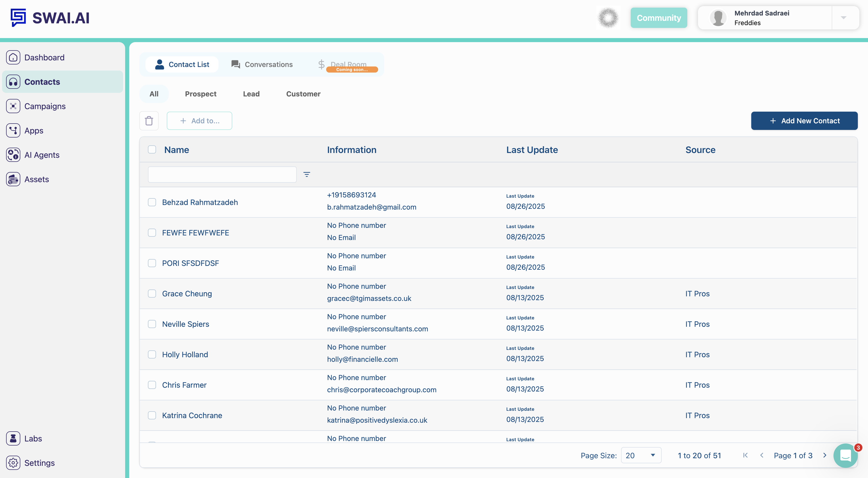Select the Lead filter tab

point(251,94)
